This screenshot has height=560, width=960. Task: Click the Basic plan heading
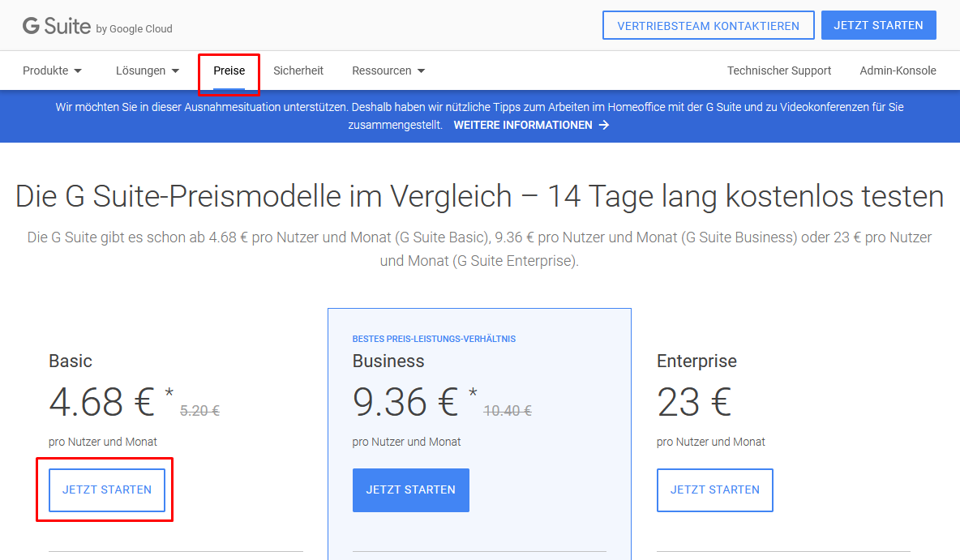point(71,361)
